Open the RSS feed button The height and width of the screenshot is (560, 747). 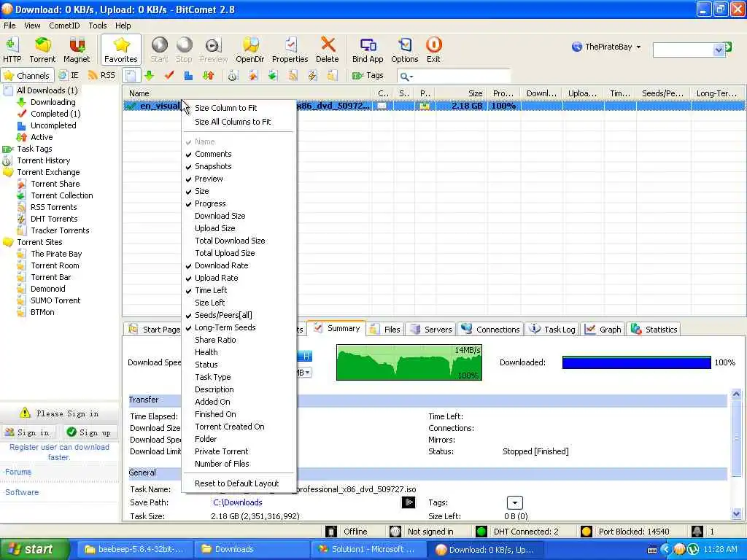point(102,75)
